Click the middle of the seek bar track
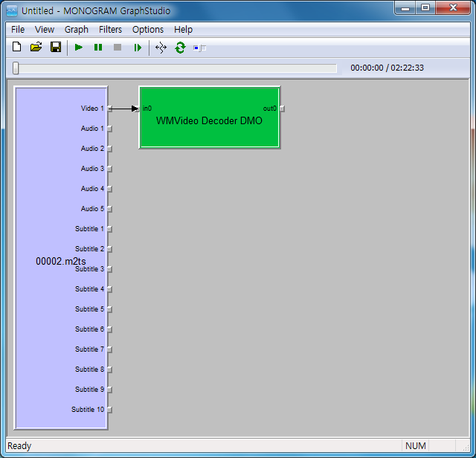 pyautogui.click(x=175, y=68)
